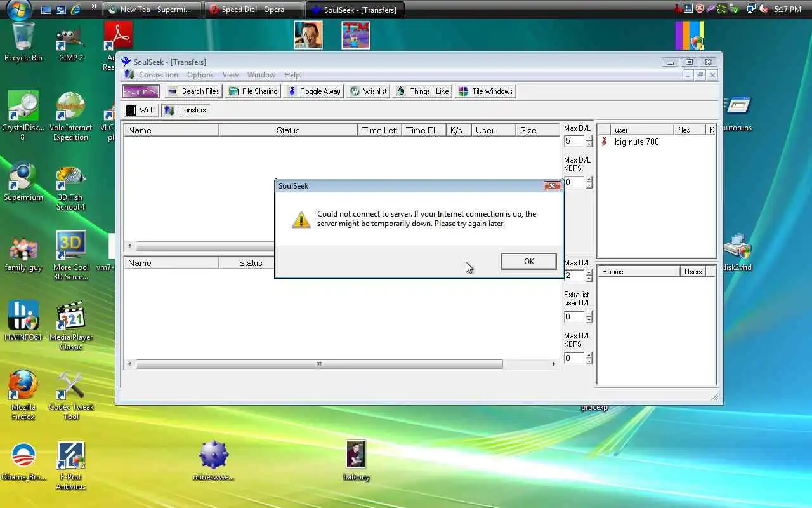Increase Max D/L value with spinner
812x508 pixels.
pos(589,138)
